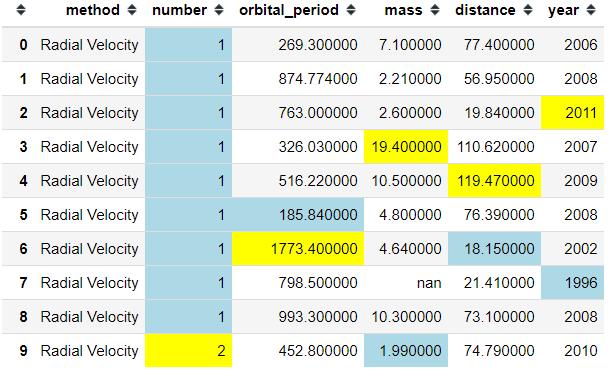Click orbital period 798.500000

318,283
